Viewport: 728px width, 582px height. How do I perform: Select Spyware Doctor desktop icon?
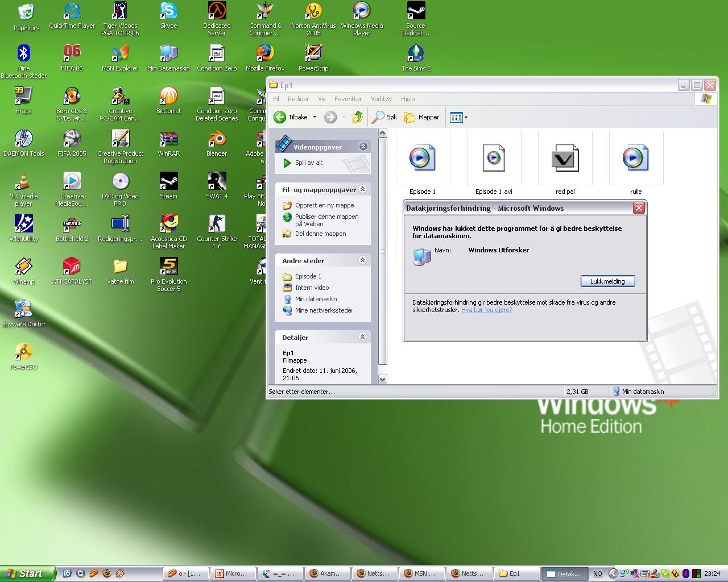point(24,314)
